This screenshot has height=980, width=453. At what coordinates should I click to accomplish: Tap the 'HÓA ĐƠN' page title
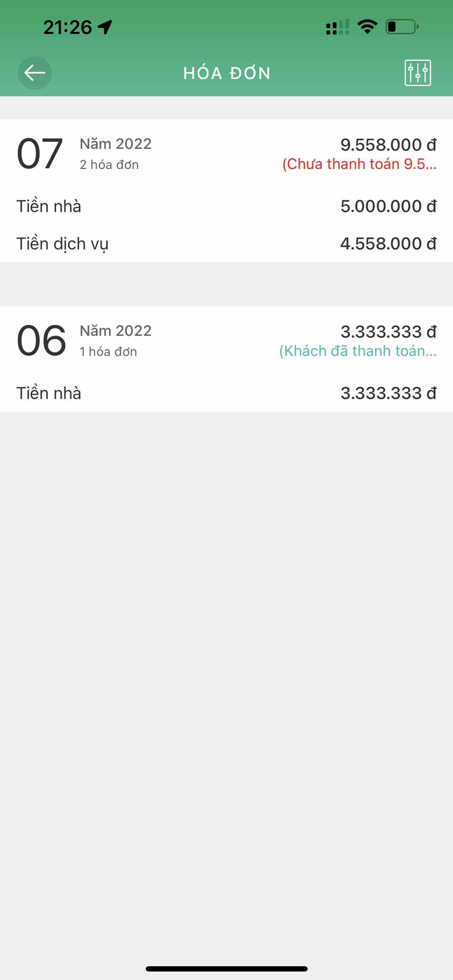(x=227, y=73)
